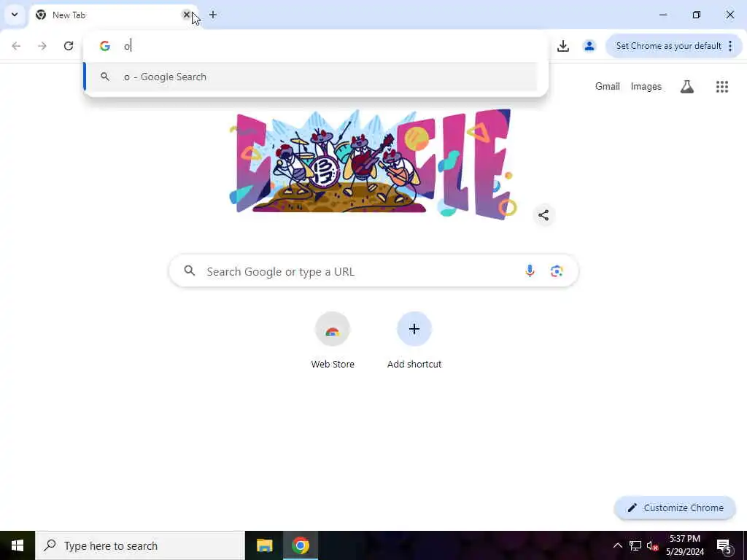
Task: Click the muted volume icon
Action: coord(652,545)
